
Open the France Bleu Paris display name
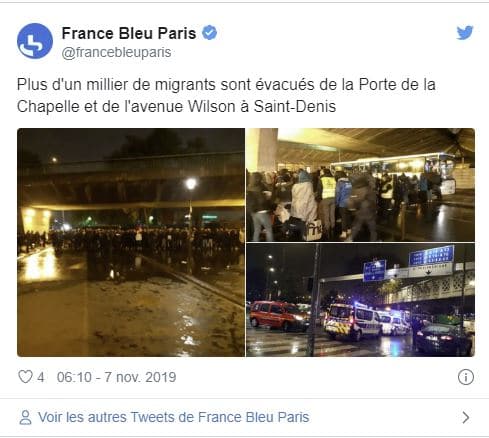point(129,33)
